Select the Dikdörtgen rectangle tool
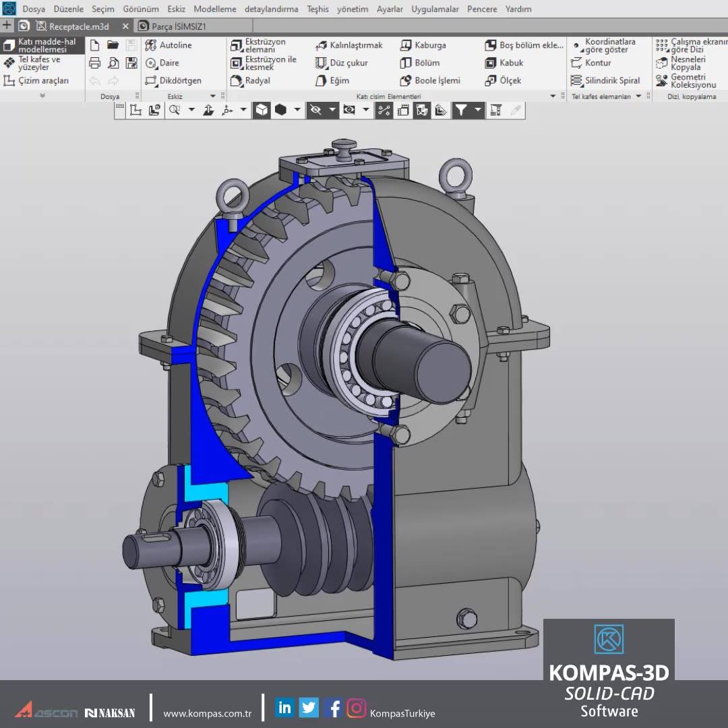728x728 pixels. tap(173, 80)
